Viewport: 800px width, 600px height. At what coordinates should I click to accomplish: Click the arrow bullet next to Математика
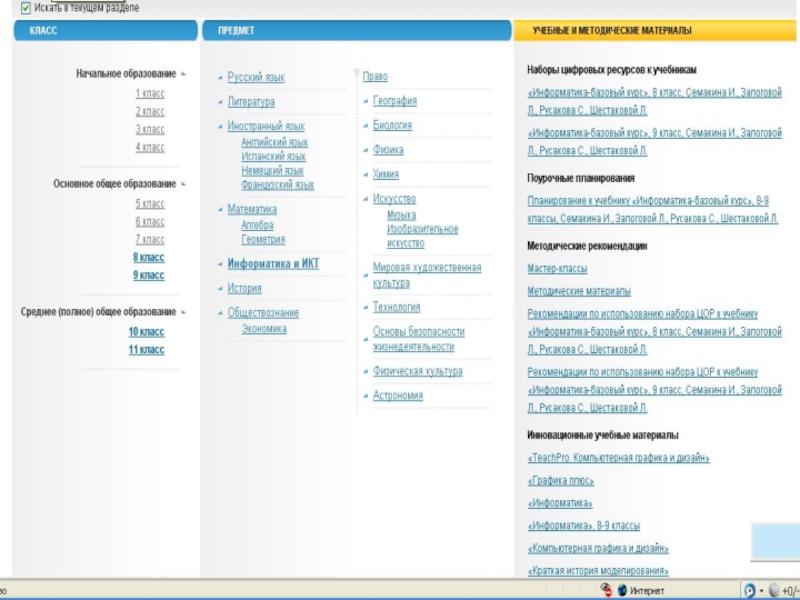coord(220,210)
